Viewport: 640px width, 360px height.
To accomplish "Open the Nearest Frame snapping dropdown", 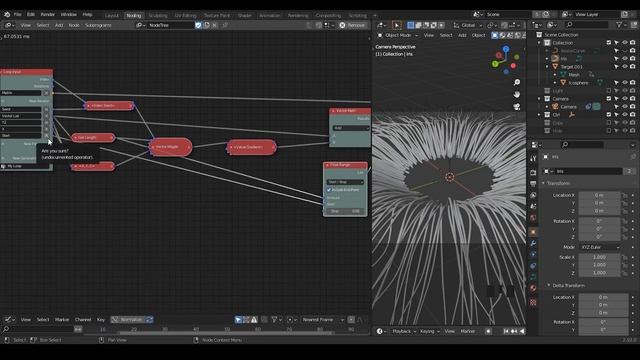I will 322,320.
